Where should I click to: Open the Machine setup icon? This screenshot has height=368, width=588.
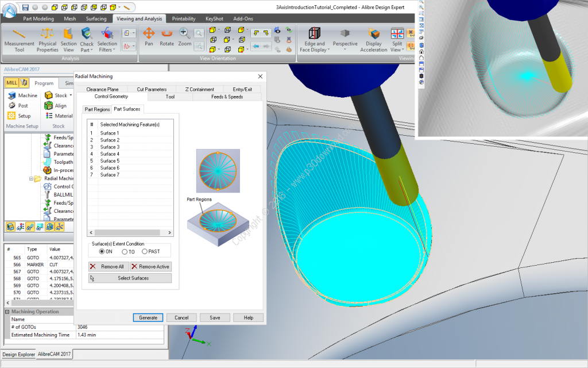12,95
